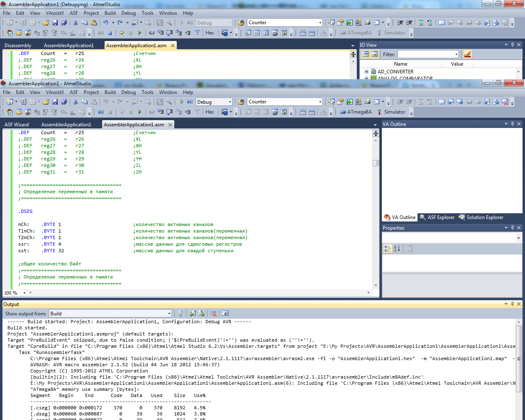
Task: Expand AD_CONVERTER node in IO View
Action: tap(367, 71)
